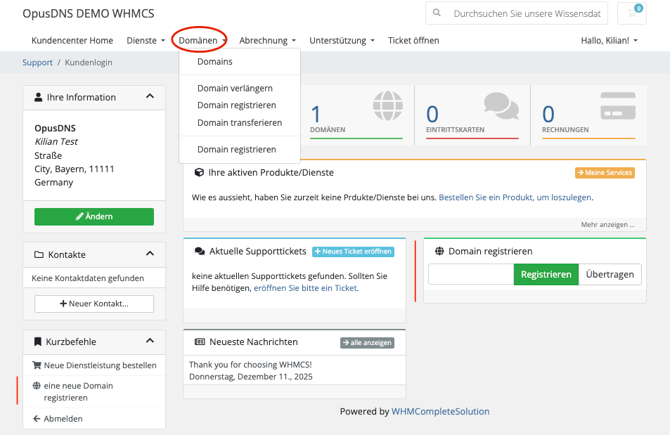
Task: Click the chat bubbles icon on Eintrittskarten tile
Action: coord(501,106)
